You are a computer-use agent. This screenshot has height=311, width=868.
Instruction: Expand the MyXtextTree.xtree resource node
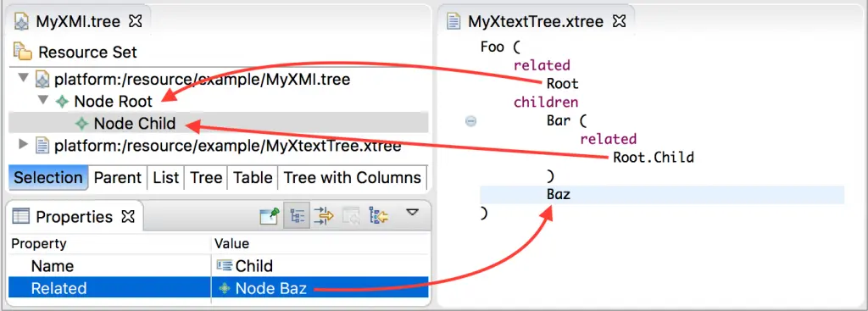(x=23, y=145)
